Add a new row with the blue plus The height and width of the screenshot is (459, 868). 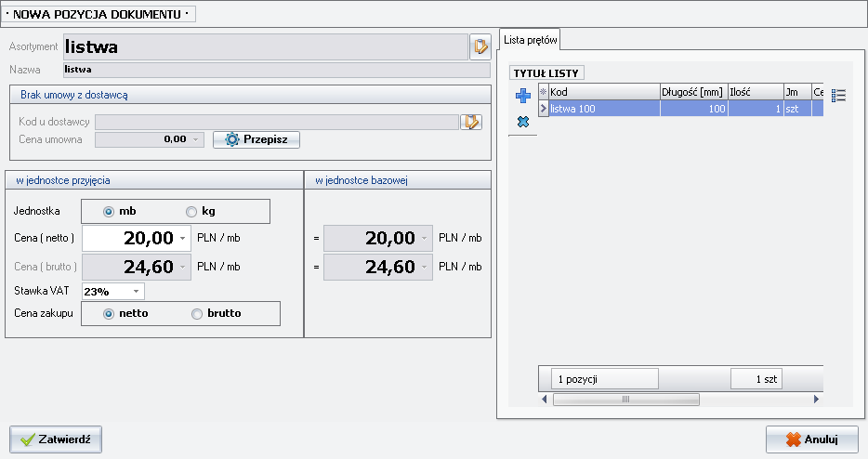(523, 96)
